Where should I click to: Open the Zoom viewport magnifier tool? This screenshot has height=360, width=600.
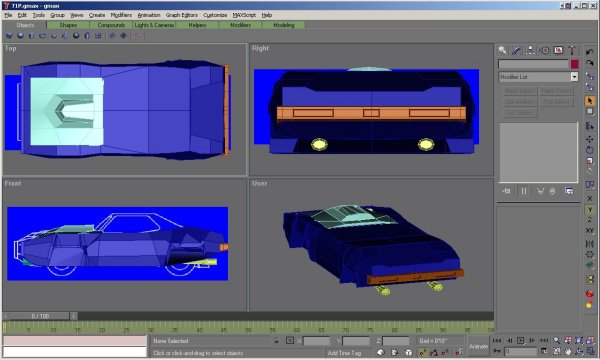coord(556,340)
